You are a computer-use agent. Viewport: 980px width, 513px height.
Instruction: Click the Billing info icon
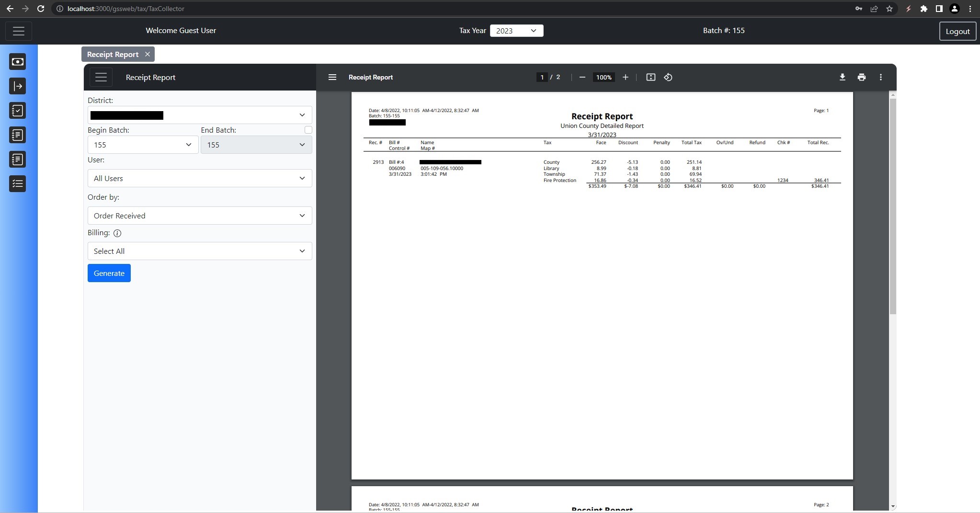117,233
